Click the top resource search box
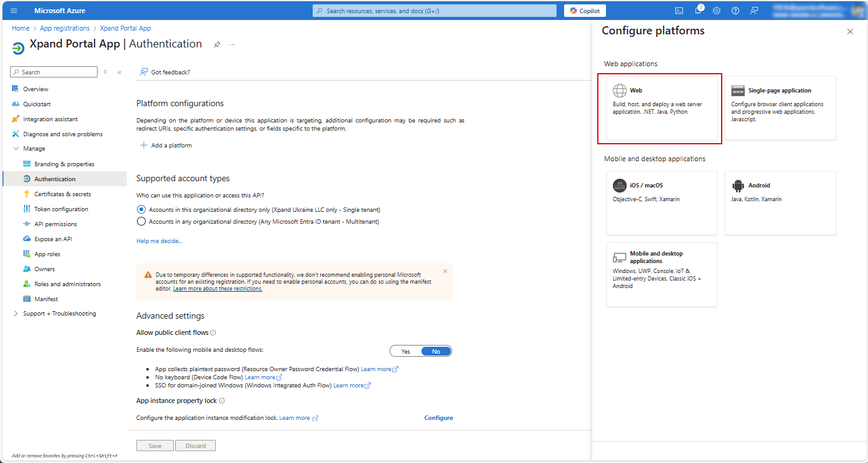Image resolution: width=868 pixels, height=463 pixels. pyautogui.click(x=435, y=11)
